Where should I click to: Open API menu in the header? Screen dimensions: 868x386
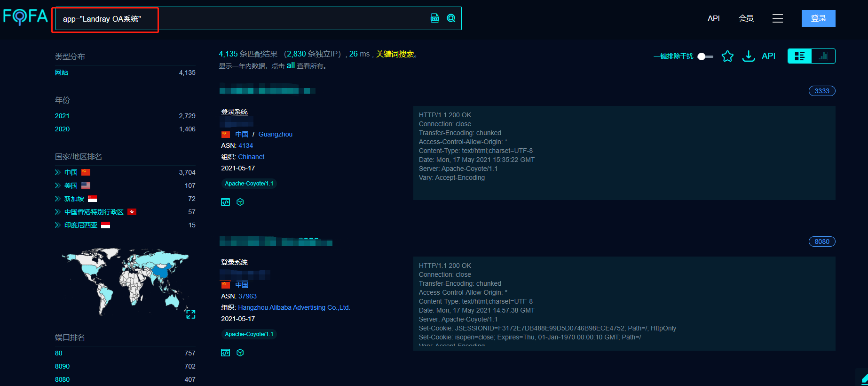714,18
